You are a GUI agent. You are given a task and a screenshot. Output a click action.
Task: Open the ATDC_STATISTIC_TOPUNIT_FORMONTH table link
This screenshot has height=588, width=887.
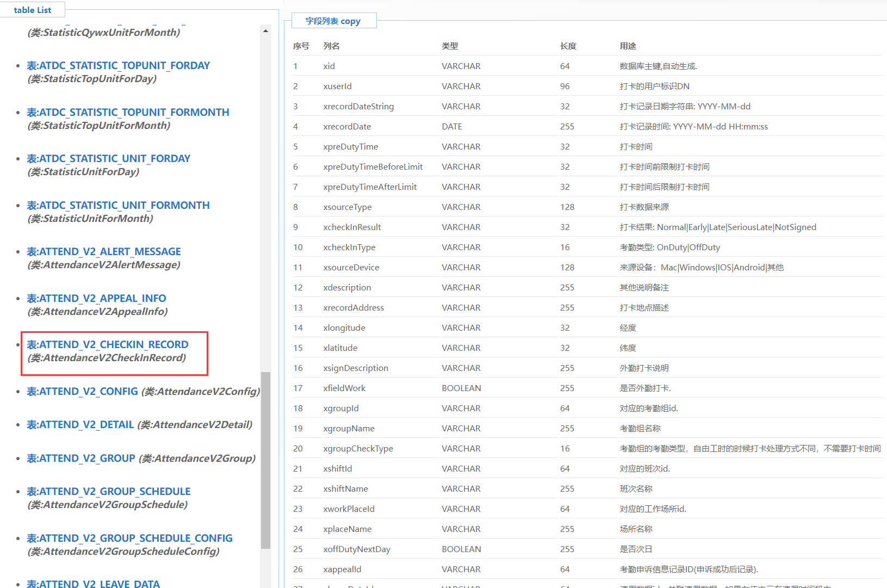click(128, 113)
